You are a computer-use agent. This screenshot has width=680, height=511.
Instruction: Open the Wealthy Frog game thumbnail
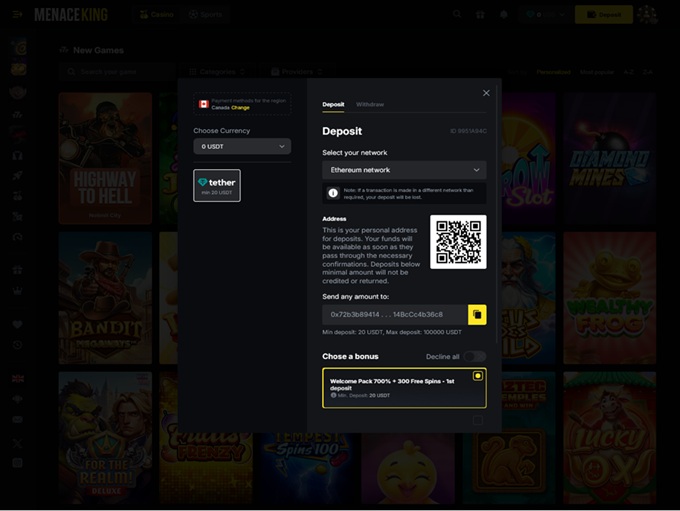click(x=610, y=298)
